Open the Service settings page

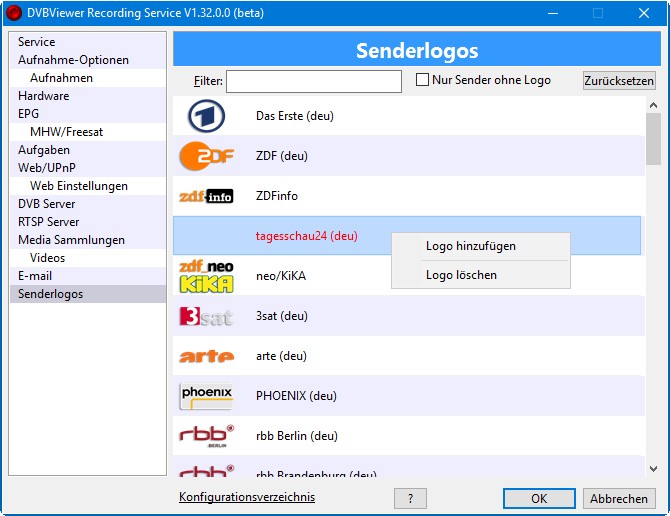click(88, 42)
